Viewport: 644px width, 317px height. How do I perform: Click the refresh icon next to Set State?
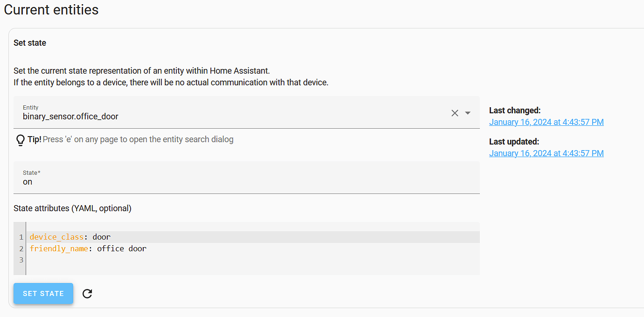[87, 293]
